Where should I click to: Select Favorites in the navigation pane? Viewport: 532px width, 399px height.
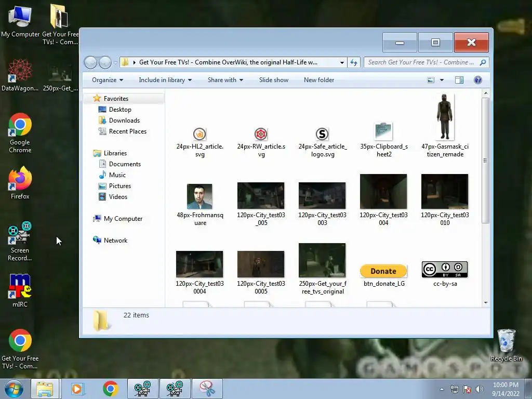pyautogui.click(x=116, y=98)
